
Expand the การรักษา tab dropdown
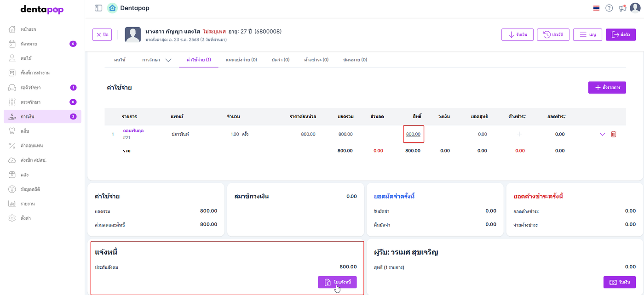click(x=156, y=60)
